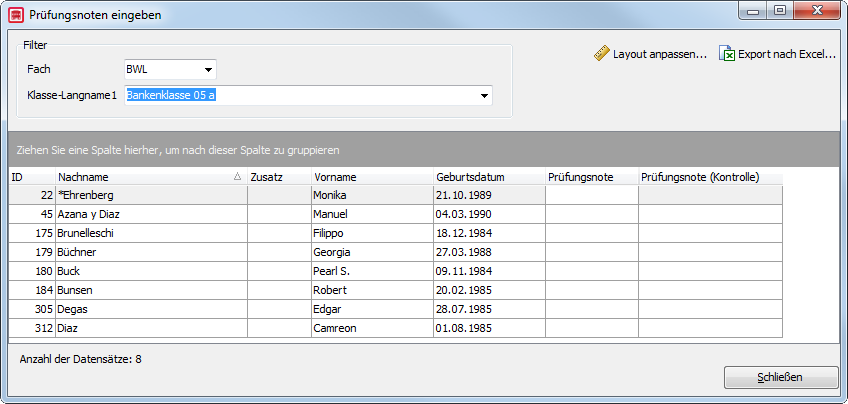Click the Nachname sort triangle indicator
This screenshot has width=848, height=404.
pyautogui.click(x=237, y=177)
